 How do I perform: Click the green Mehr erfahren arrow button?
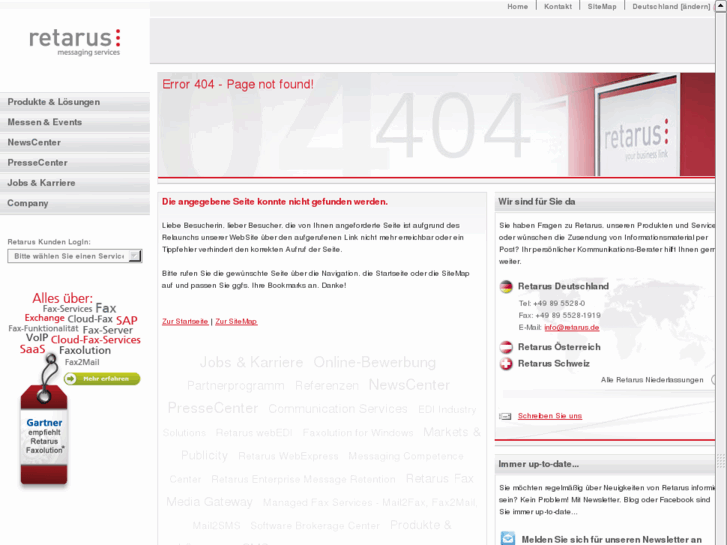(x=102, y=379)
